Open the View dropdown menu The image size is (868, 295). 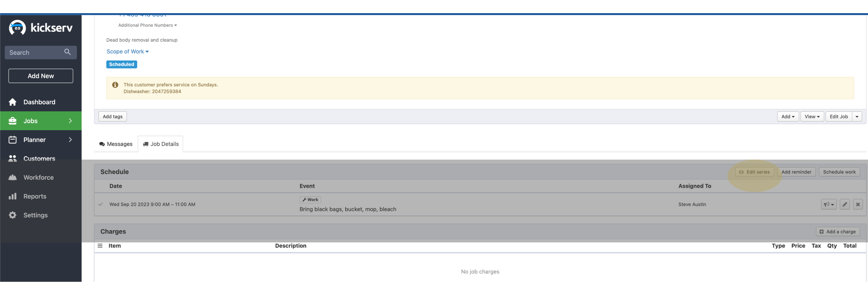pyautogui.click(x=812, y=117)
